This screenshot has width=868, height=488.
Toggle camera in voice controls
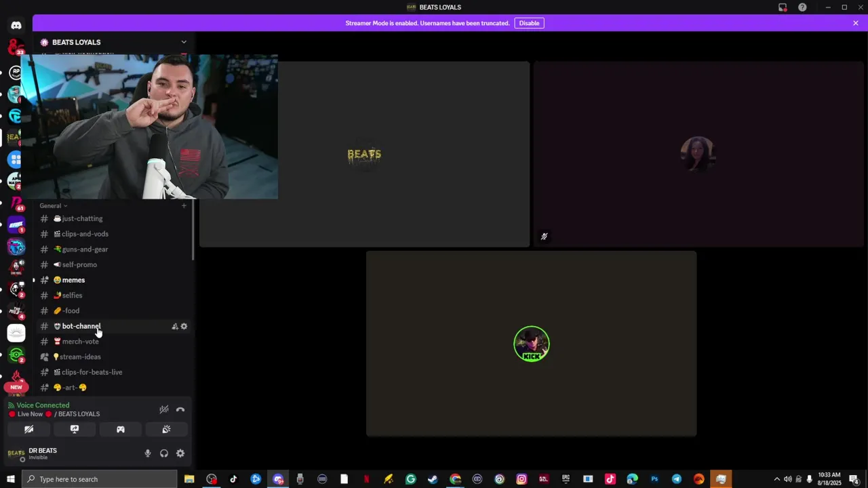28,429
